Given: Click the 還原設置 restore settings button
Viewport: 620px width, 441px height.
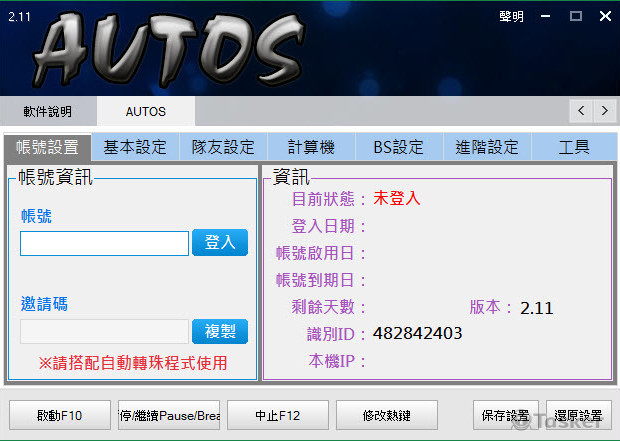Looking at the screenshot, I should pos(578,415).
